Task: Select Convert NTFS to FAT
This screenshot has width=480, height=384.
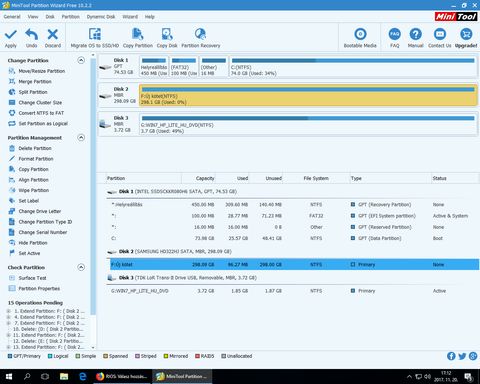Action: click(x=41, y=113)
